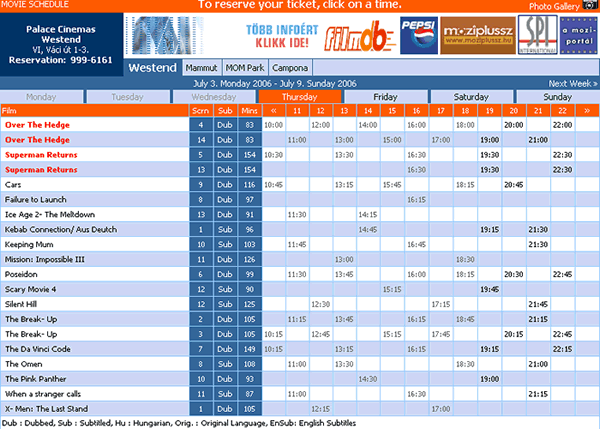Click the Mins column header
Screen dimensions: 600x429
pyautogui.click(x=249, y=111)
